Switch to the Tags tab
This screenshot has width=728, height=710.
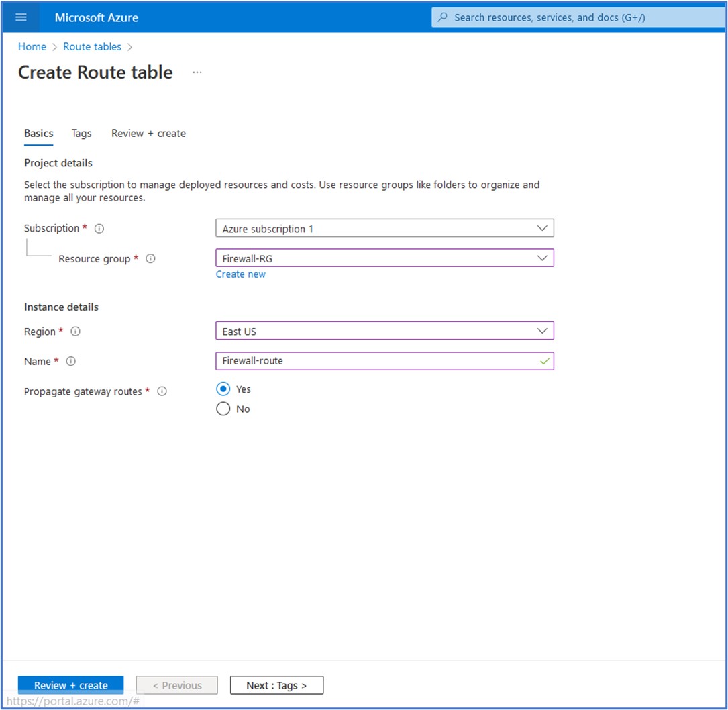(x=81, y=134)
